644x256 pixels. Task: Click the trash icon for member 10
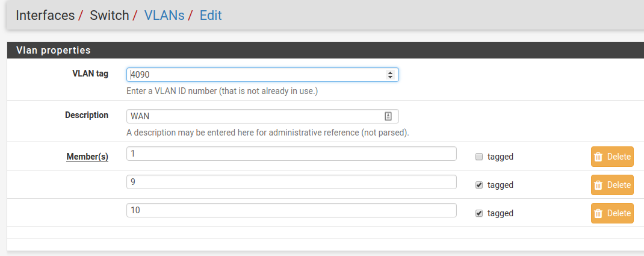598,213
